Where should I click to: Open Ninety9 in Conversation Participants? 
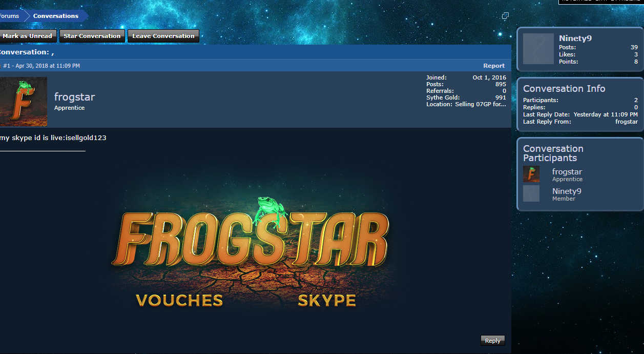pyautogui.click(x=567, y=191)
